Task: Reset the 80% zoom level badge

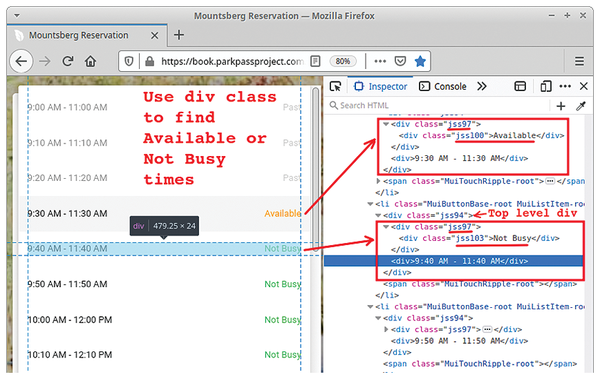Action: [343, 61]
